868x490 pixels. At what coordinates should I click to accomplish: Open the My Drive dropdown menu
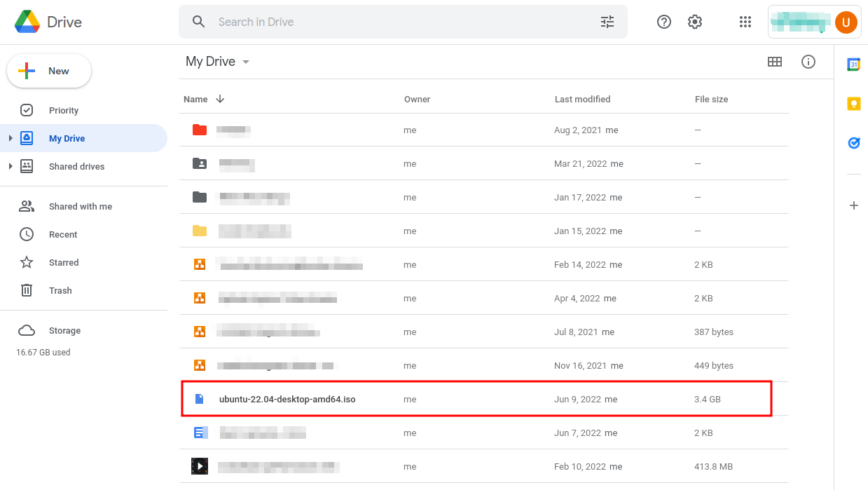(x=218, y=62)
